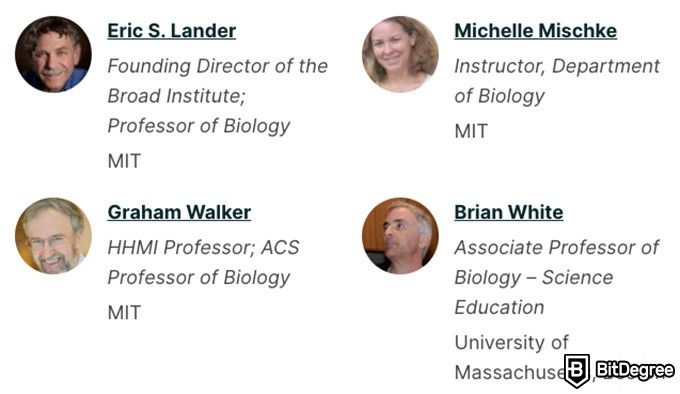Screen dimensions: 680x394
Task: Click MIT label under Michelle Mischke
Action: 471,131
